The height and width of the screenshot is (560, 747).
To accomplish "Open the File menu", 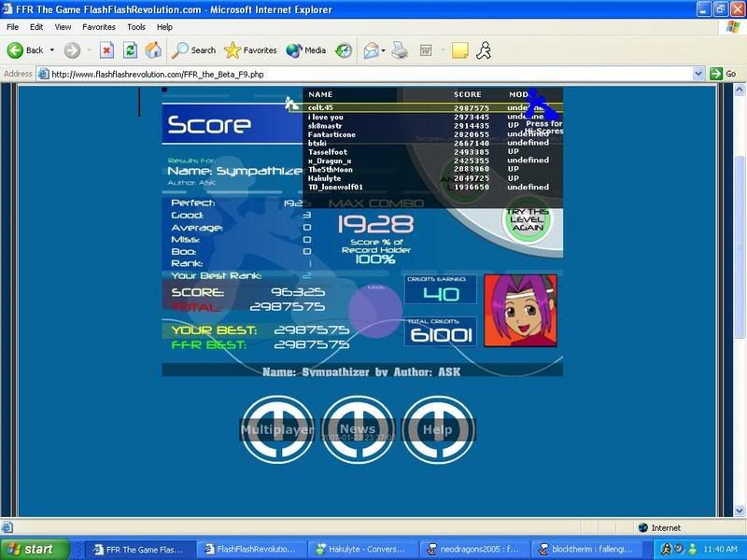I will pos(13,27).
